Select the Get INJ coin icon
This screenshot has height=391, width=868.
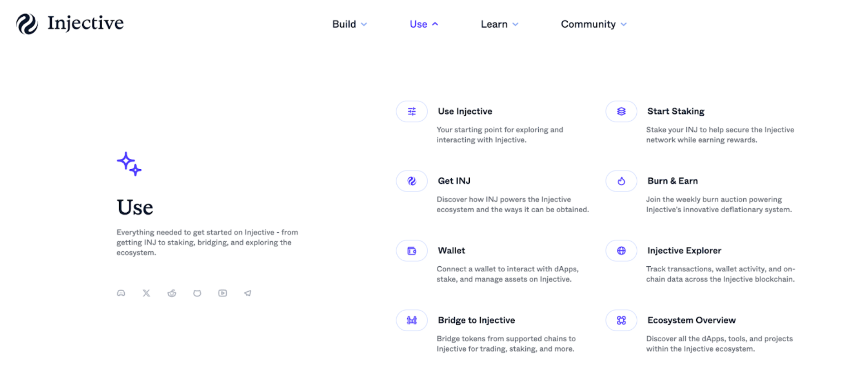411,181
